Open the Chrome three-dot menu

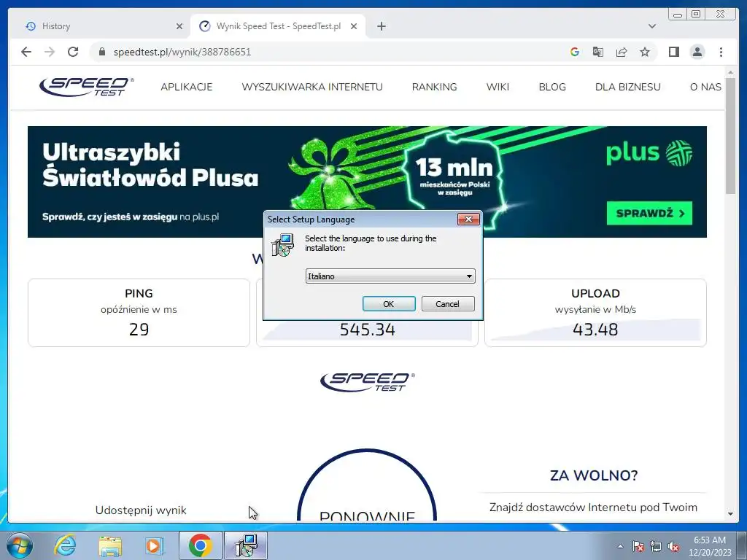tap(721, 52)
